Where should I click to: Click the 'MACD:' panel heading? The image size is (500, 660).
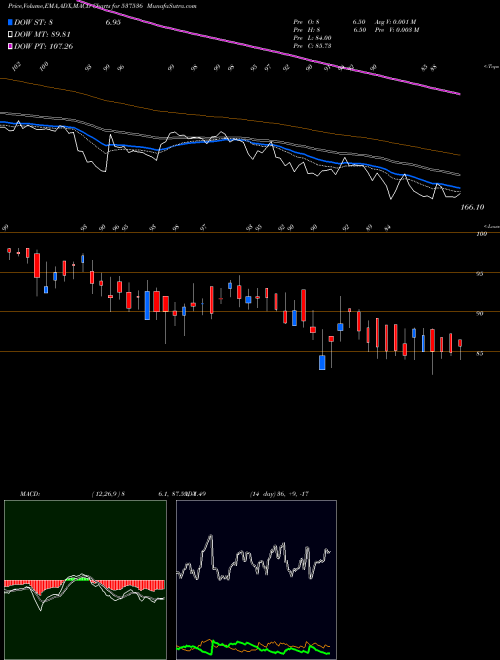coord(30,494)
